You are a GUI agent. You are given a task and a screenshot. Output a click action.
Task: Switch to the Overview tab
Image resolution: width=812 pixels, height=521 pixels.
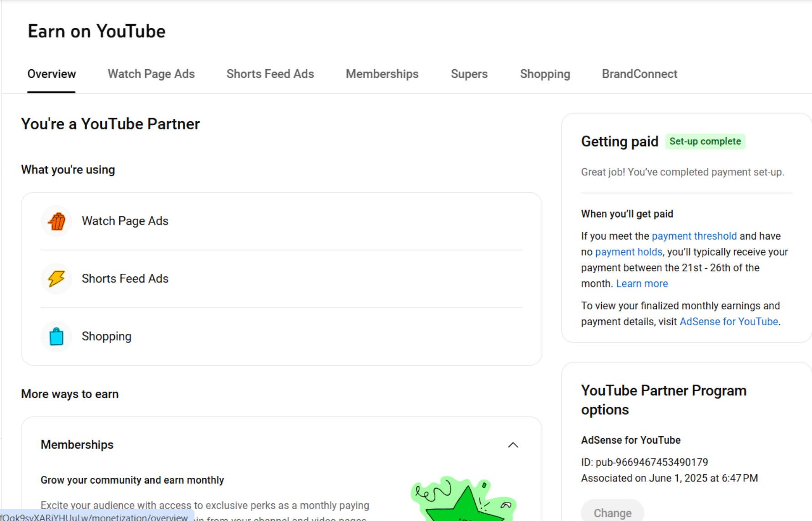pos(51,74)
